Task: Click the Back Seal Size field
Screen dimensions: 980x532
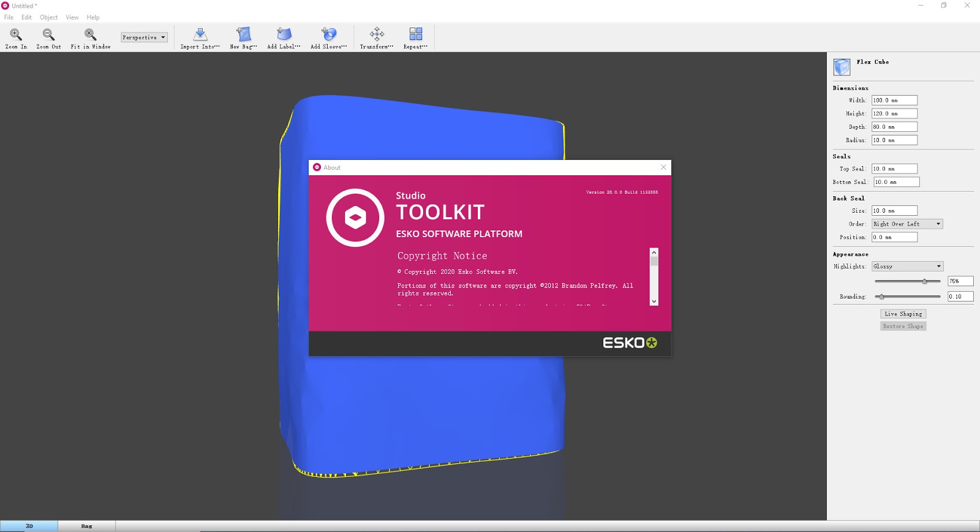Action: tap(894, 210)
